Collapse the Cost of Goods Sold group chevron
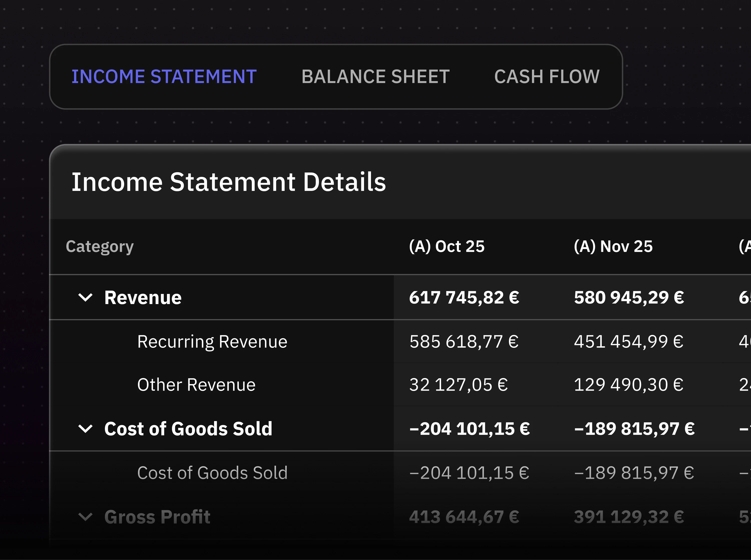This screenshot has width=751, height=560. point(85,429)
